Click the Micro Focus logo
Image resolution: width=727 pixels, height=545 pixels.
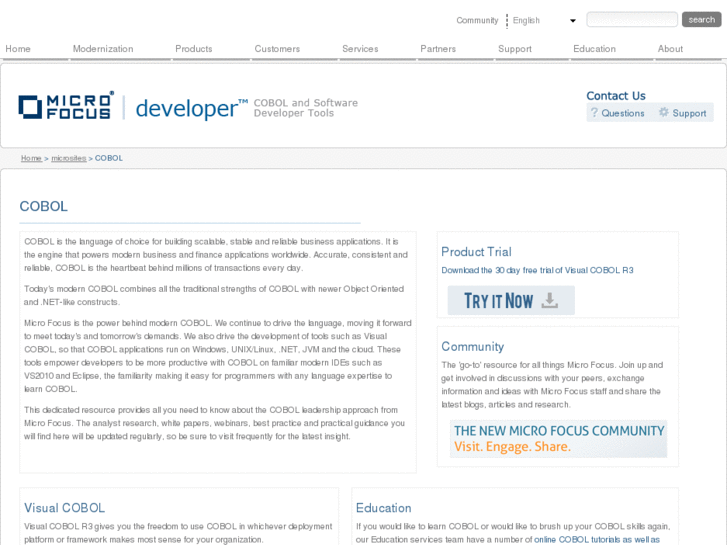click(66, 105)
